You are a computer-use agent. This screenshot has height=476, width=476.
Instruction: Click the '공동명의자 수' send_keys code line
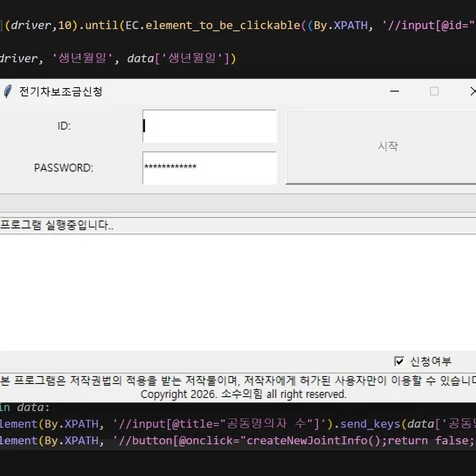point(238,424)
